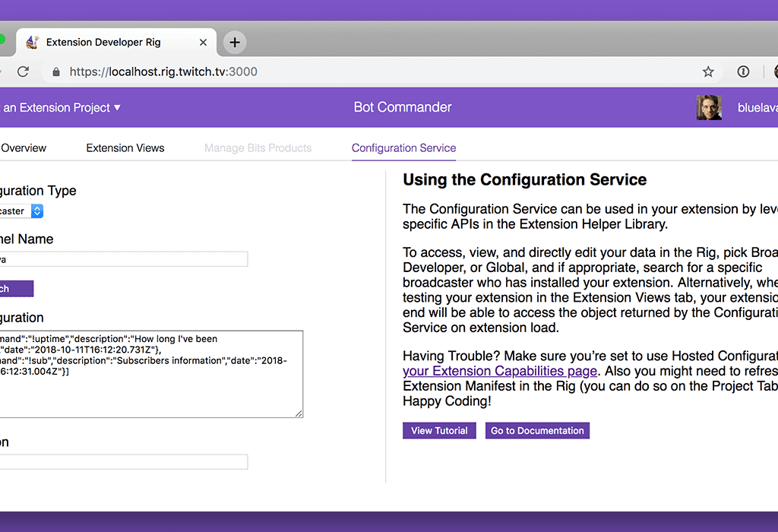This screenshot has width=778, height=532.
Task: Select the Extension Developer Rig browser tab
Action: tap(116, 43)
